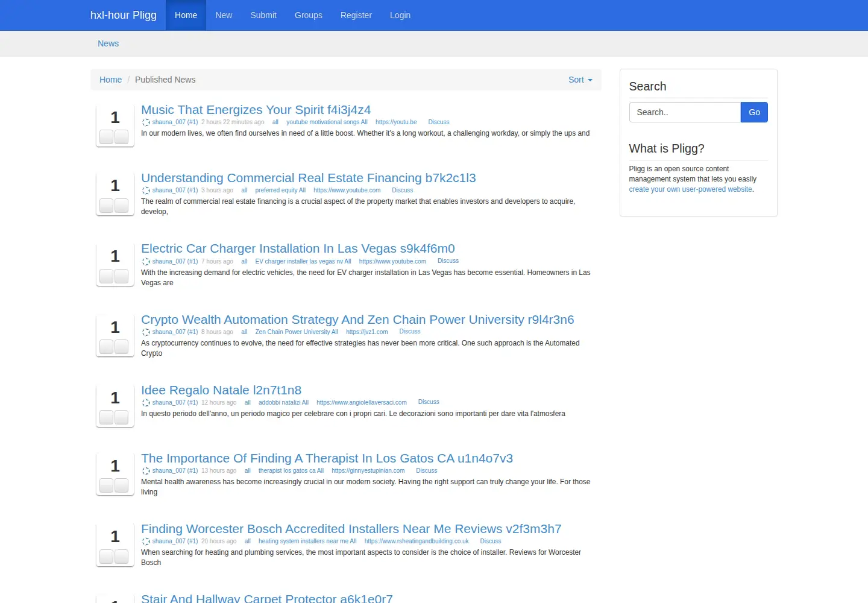The image size is (868, 603).
Task: Go to Home in the top navbar
Action: [x=186, y=15]
